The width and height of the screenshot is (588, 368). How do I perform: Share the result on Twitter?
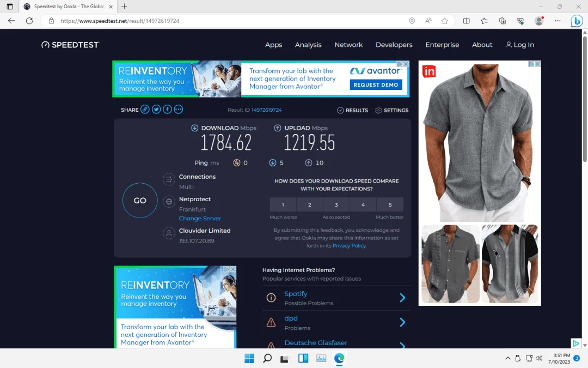click(x=156, y=109)
